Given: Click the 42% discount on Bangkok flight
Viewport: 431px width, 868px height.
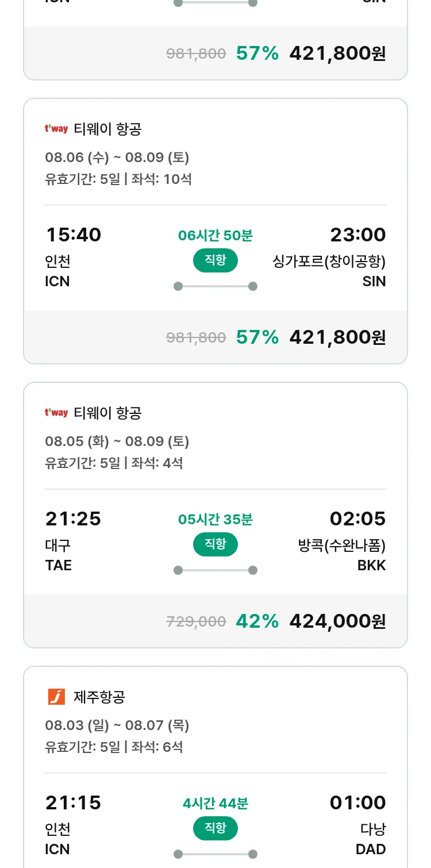Looking at the screenshot, I should pyautogui.click(x=257, y=621).
